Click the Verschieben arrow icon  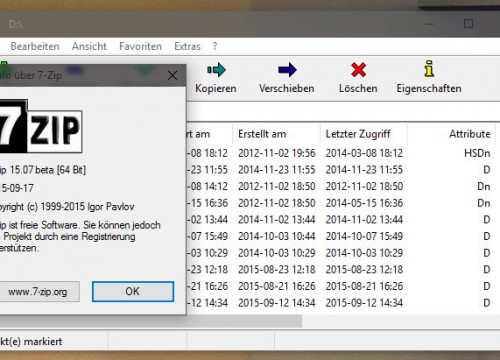(x=287, y=70)
